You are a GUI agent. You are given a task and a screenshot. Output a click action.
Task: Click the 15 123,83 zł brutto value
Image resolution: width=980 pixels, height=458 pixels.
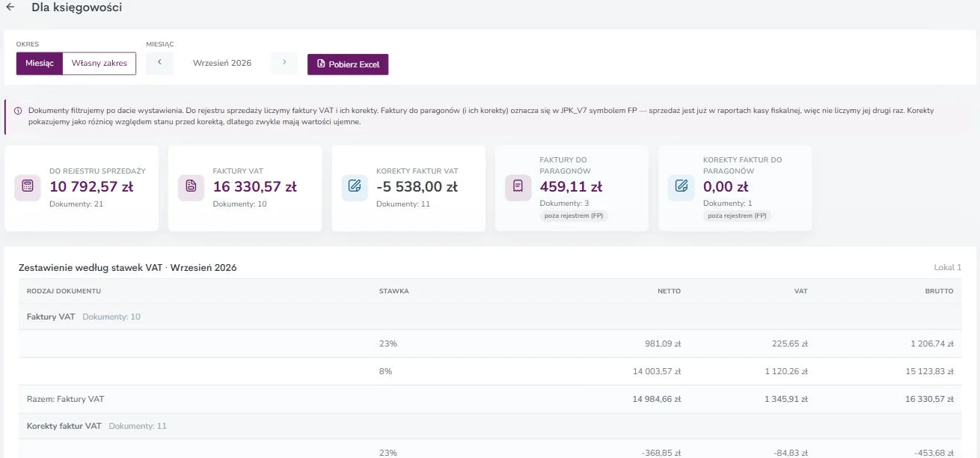[x=928, y=371]
